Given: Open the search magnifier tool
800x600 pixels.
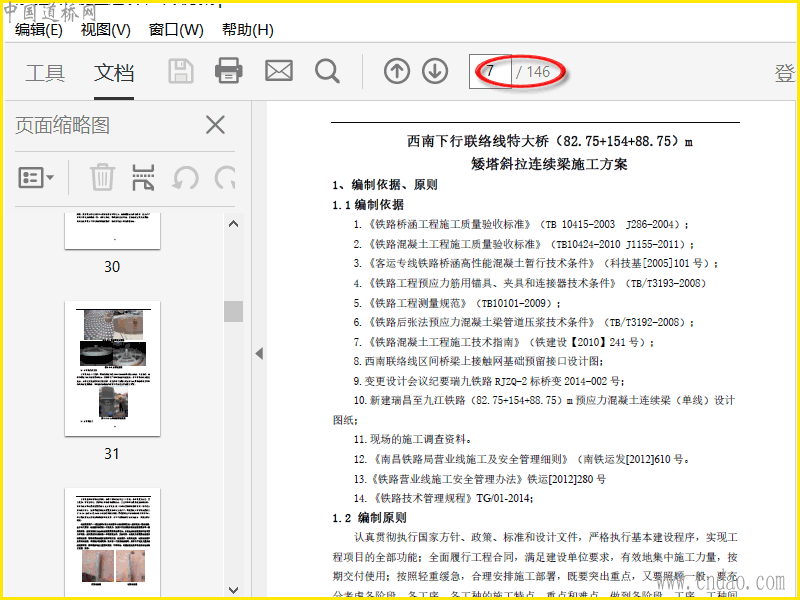Looking at the screenshot, I should click(x=327, y=71).
